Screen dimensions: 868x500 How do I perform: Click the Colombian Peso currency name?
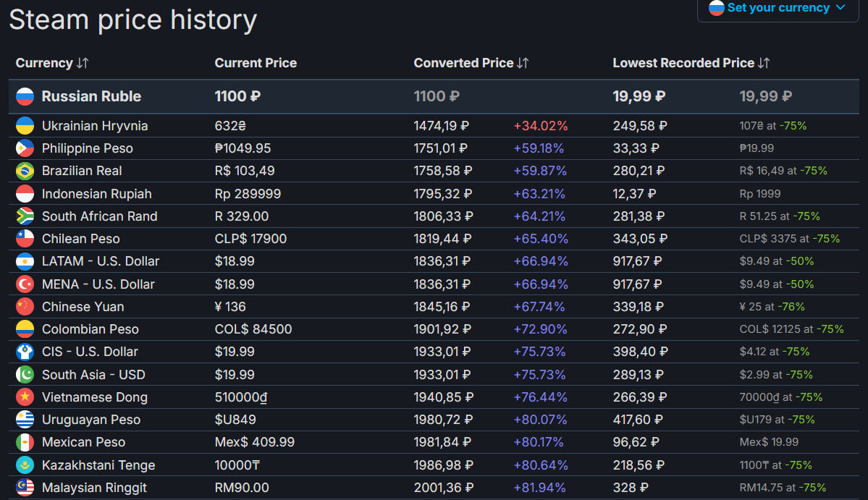(90, 329)
